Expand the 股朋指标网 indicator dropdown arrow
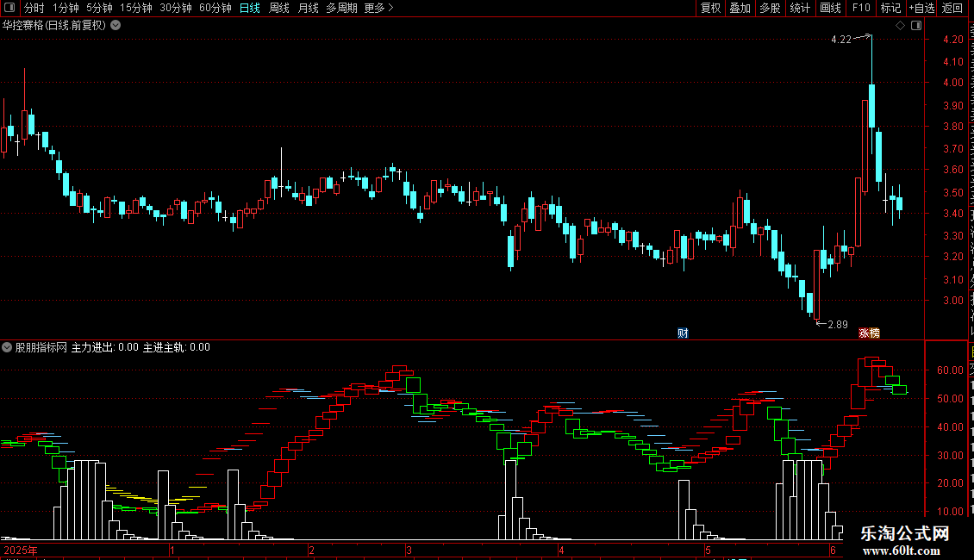This screenshot has width=974, height=560. point(7,347)
